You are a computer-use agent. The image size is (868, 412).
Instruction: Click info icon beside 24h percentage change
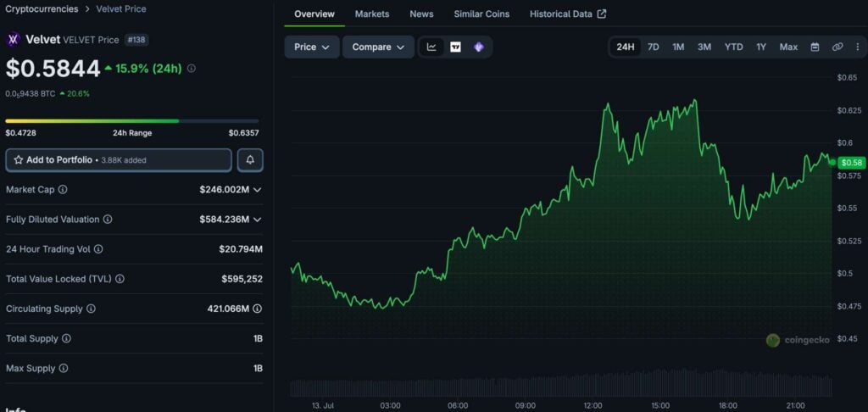click(192, 69)
